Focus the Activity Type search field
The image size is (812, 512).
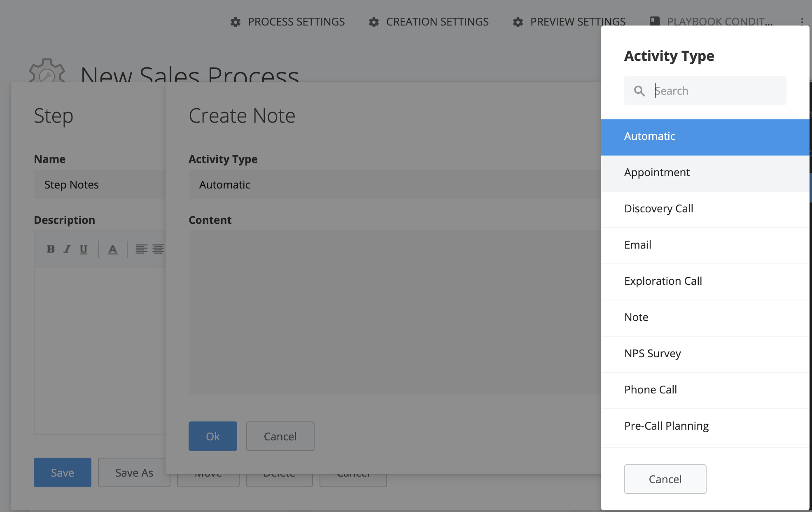705,91
